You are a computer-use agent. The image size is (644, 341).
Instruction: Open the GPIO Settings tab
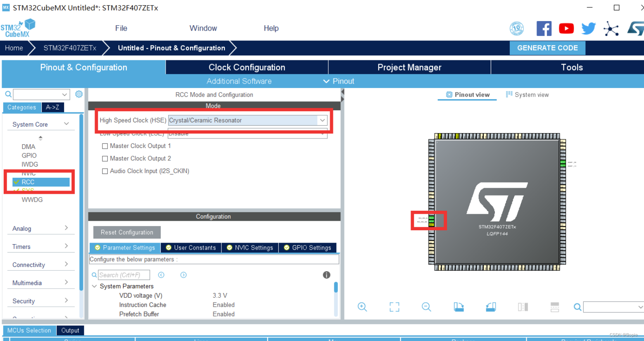[307, 248]
